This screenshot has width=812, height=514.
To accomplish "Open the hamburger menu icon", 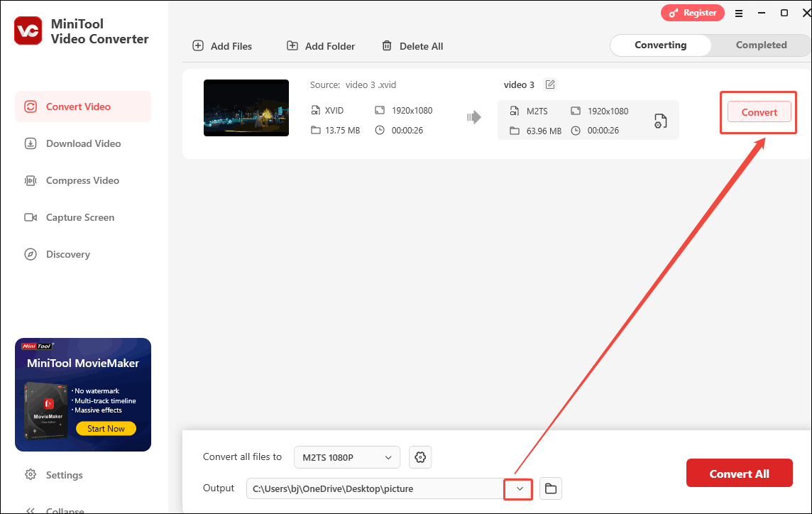I will point(739,13).
